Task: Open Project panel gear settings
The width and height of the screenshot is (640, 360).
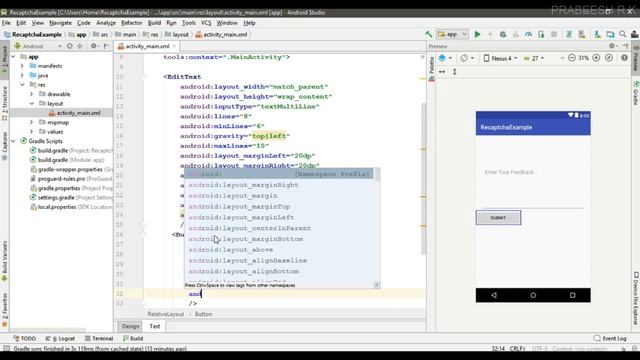Action: pos(94,46)
